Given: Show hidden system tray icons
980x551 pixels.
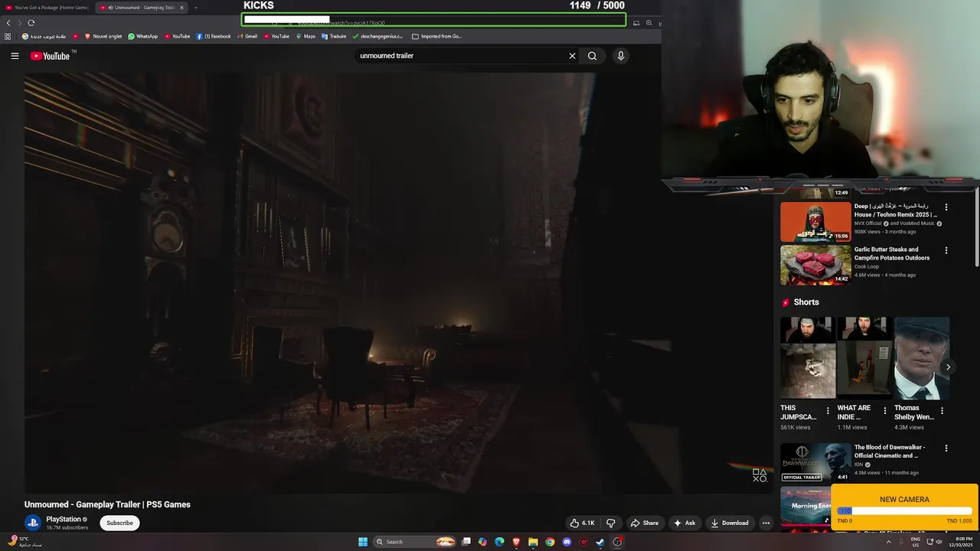Looking at the screenshot, I should tap(889, 542).
